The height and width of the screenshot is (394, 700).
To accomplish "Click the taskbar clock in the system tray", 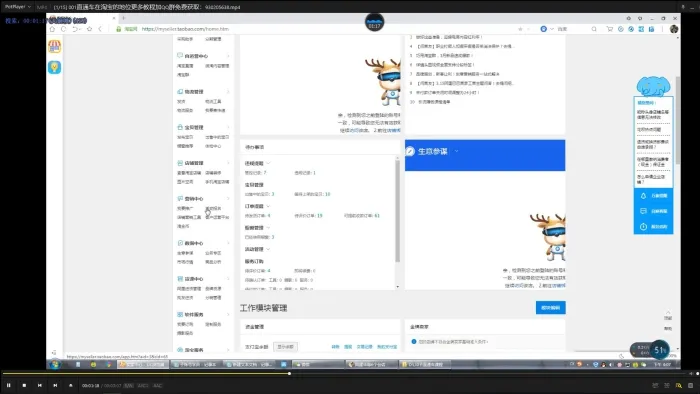I will 662,365.
